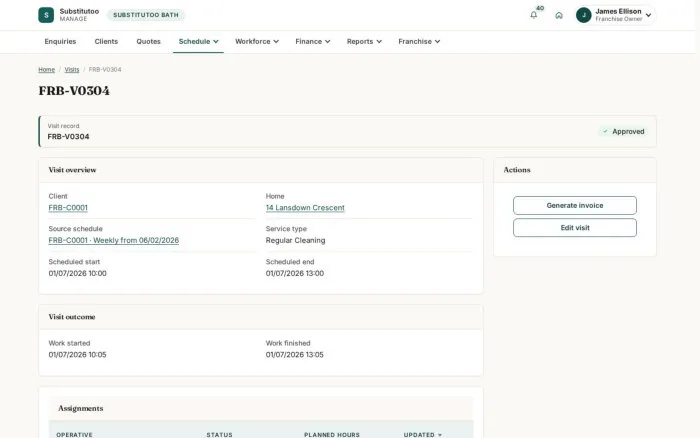Open the Franchise dropdown menu
Image resolution: width=700 pixels, height=438 pixels.
coord(419,42)
